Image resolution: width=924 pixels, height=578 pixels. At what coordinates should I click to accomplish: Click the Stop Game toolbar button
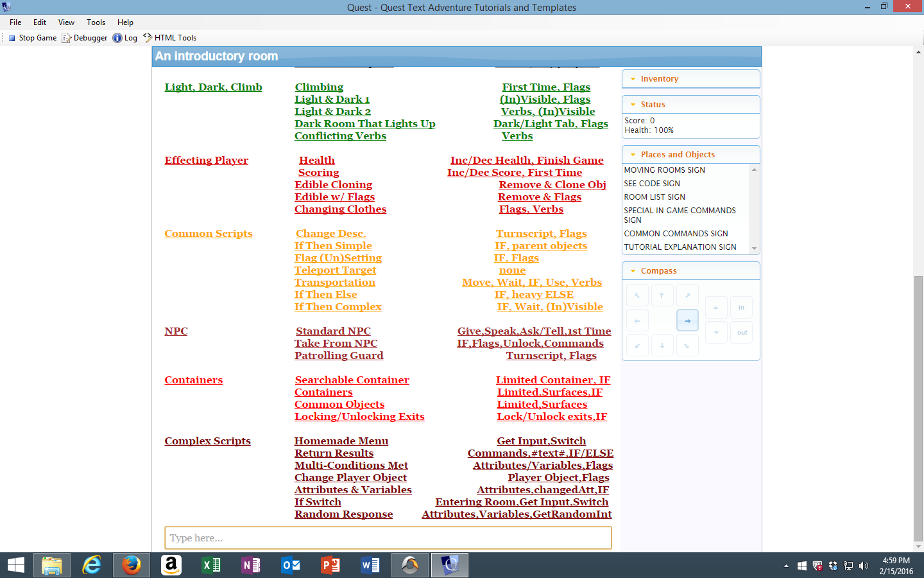32,38
